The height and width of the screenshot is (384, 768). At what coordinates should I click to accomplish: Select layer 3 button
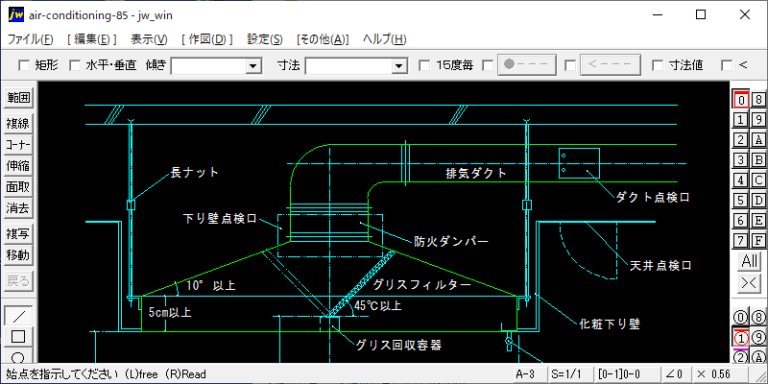tap(741, 160)
